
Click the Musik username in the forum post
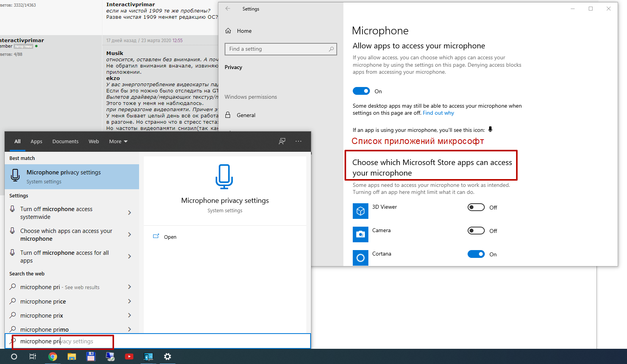coord(114,53)
